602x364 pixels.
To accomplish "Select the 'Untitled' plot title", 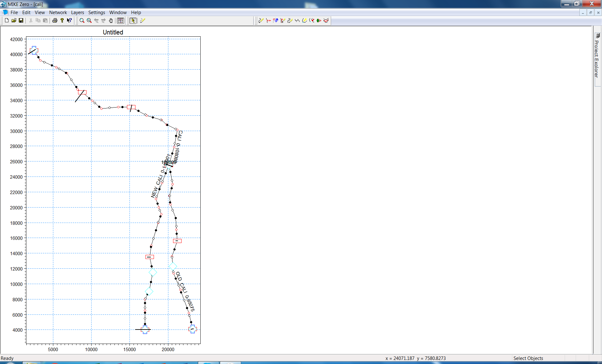I will click(113, 32).
